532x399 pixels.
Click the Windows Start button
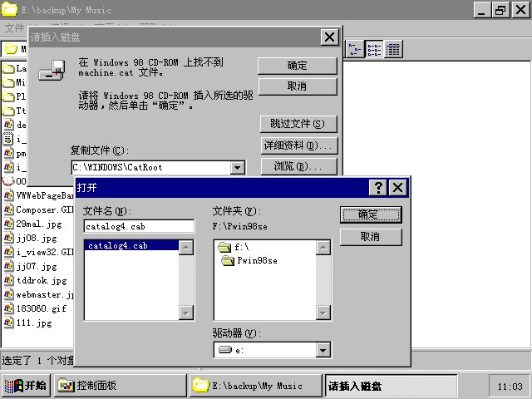pos(26,386)
